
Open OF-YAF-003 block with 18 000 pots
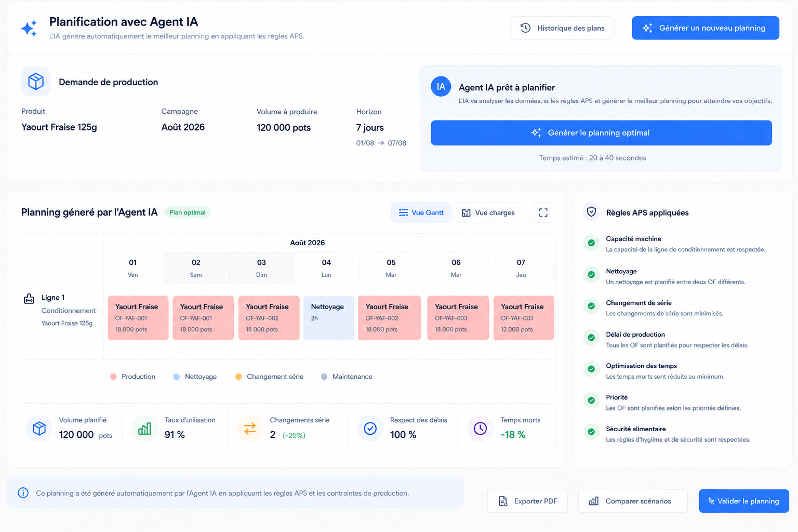pyautogui.click(x=458, y=318)
